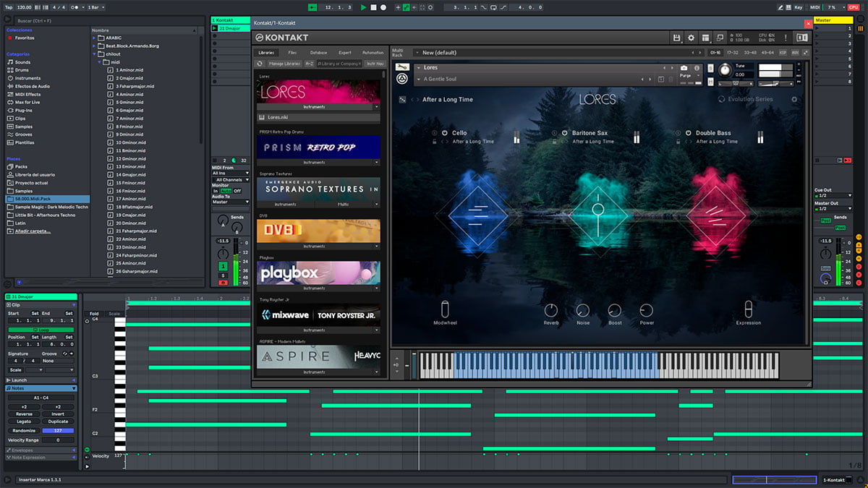Collapse the chilout folder
The width and height of the screenshot is (868, 488).
coord(95,54)
